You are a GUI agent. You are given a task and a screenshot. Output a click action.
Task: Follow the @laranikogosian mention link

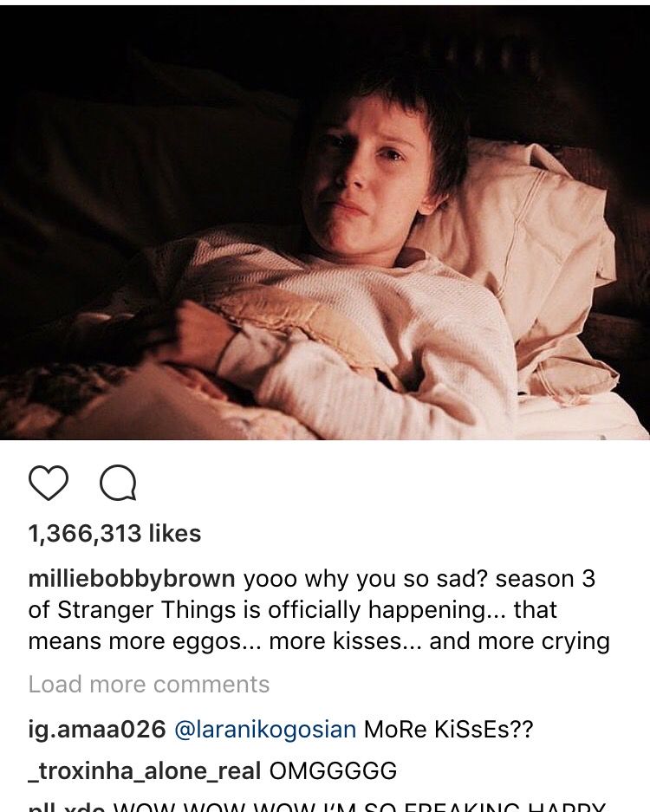point(265,730)
